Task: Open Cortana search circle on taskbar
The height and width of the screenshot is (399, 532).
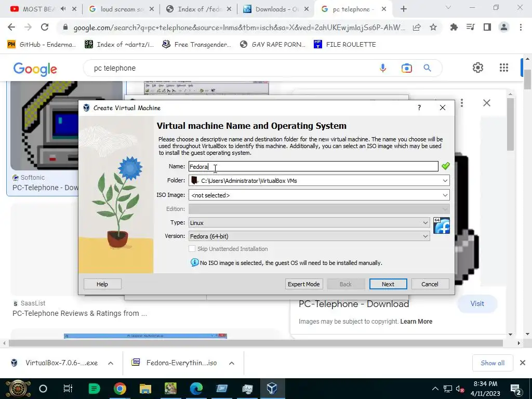Action: click(x=43, y=389)
